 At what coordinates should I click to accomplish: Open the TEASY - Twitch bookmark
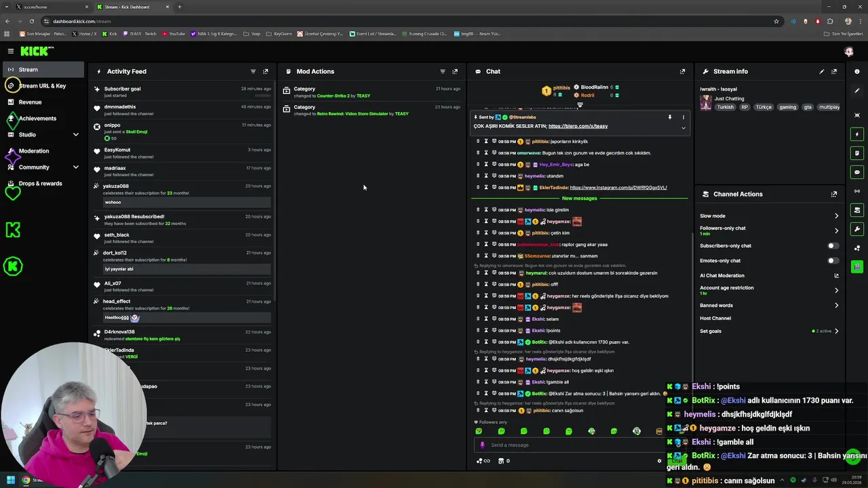139,34
